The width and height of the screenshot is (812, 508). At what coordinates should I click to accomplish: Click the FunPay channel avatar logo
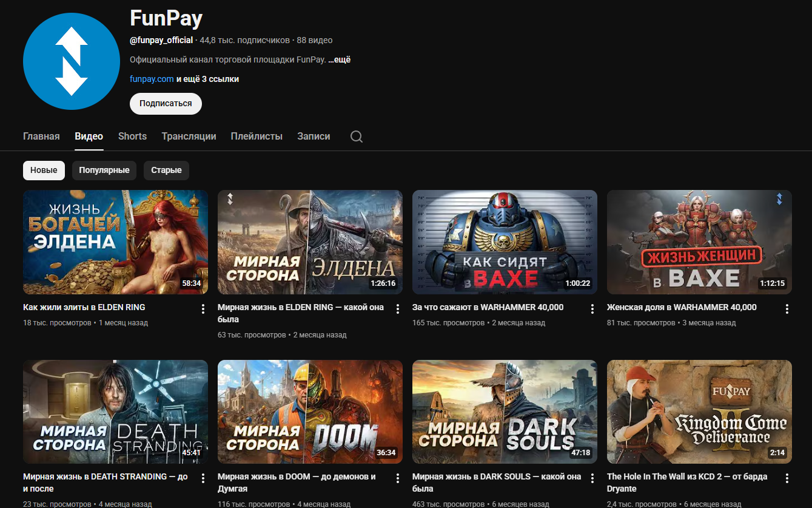pyautogui.click(x=72, y=61)
